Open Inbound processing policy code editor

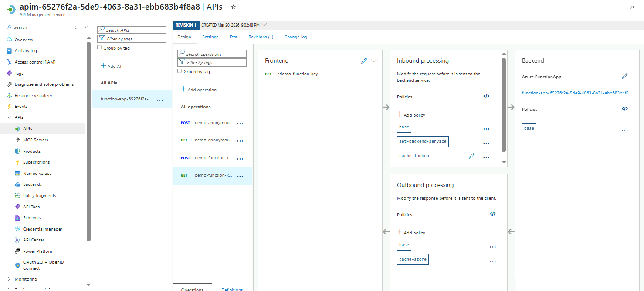coord(486,96)
